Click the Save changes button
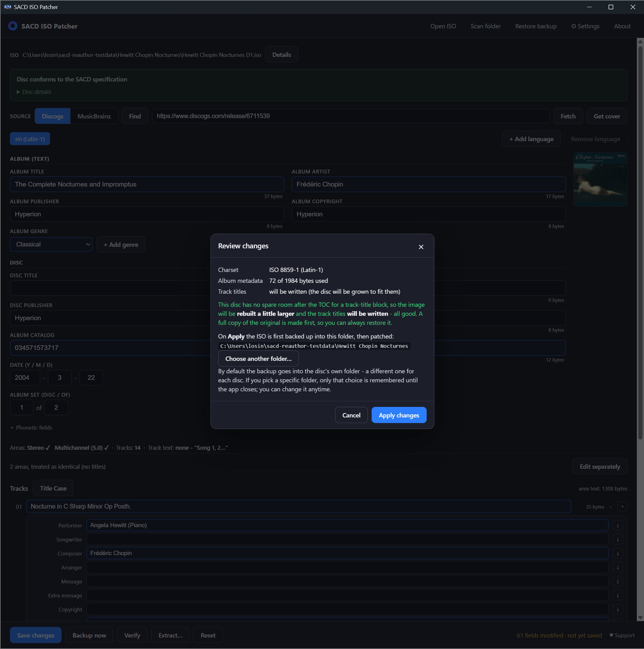 tap(36, 635)
